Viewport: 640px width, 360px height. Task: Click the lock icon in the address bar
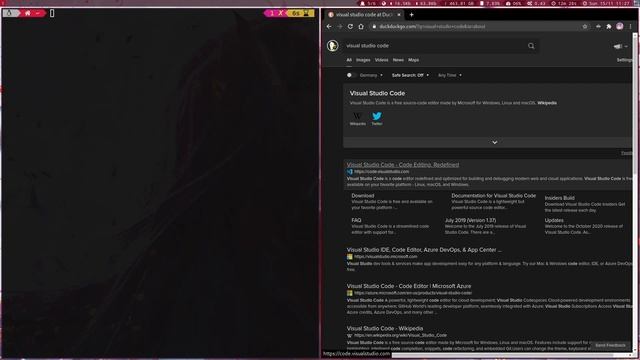[x=374, y=27]
